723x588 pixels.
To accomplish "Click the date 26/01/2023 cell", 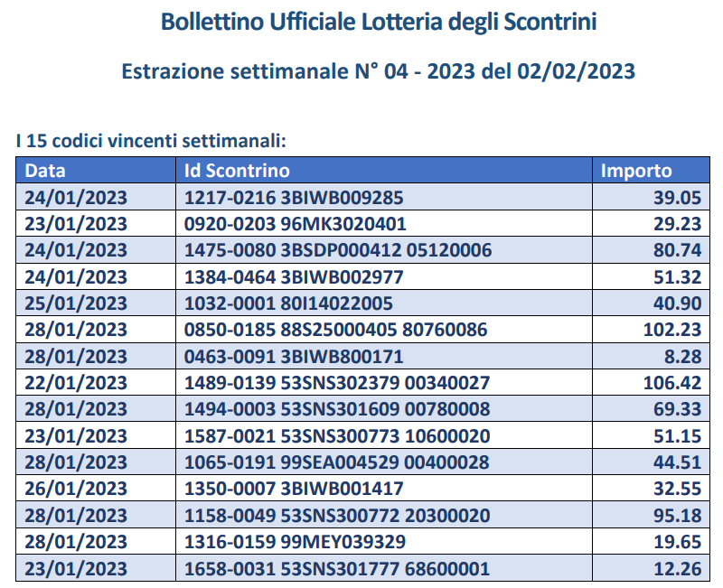I will (x=76, y=489).
